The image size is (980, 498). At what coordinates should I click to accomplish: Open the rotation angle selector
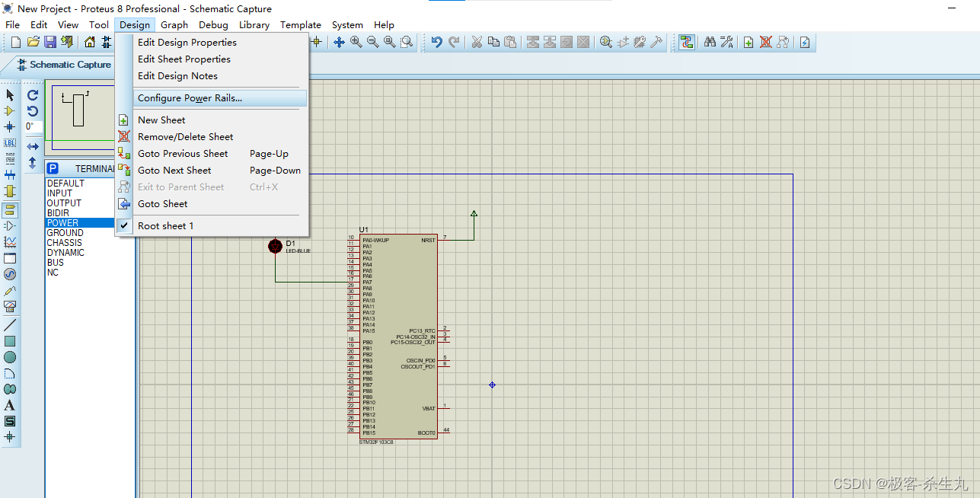click(32, 126)
